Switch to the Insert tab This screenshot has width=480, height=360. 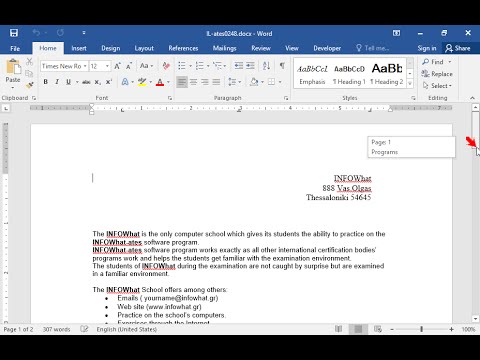click(x=79, y=48)
